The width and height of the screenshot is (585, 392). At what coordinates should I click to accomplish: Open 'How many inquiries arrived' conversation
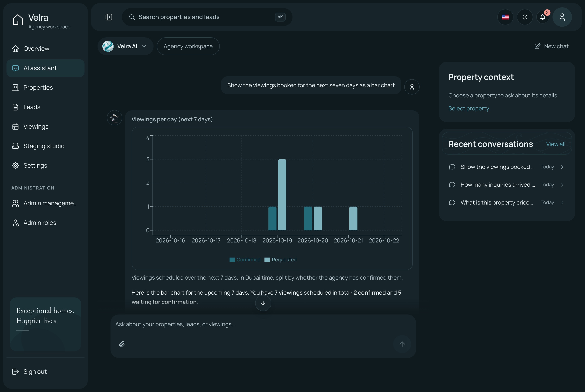point(507,184)
